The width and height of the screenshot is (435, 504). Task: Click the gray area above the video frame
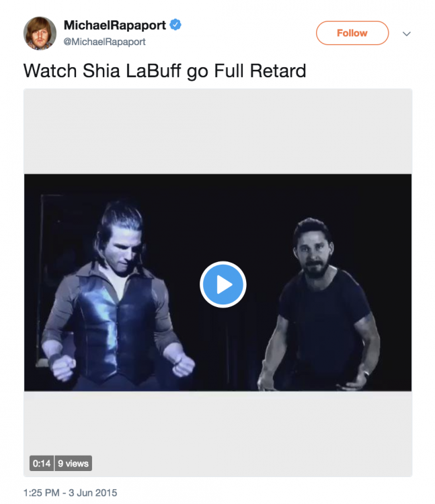[x=218, y=131]
